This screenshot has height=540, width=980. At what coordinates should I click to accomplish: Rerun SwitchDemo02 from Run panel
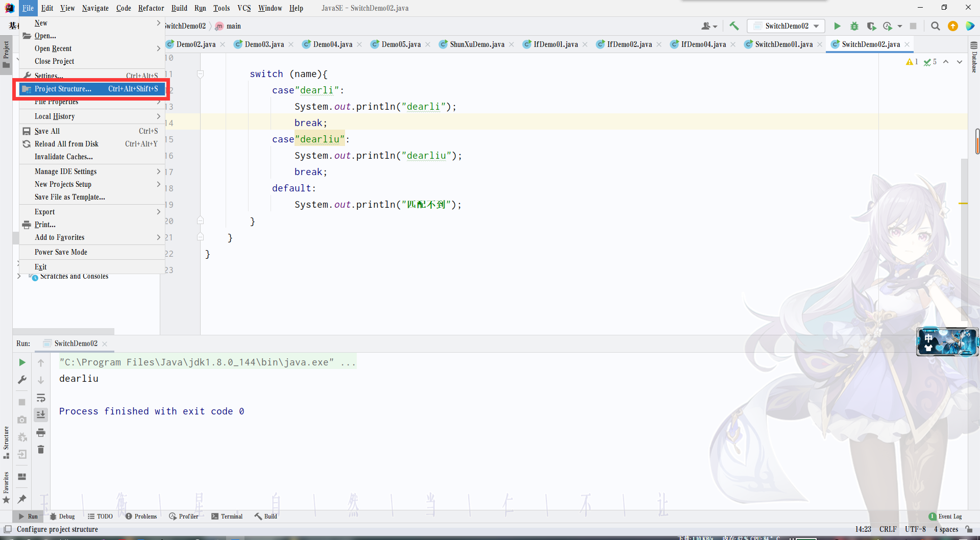point(22,362)
